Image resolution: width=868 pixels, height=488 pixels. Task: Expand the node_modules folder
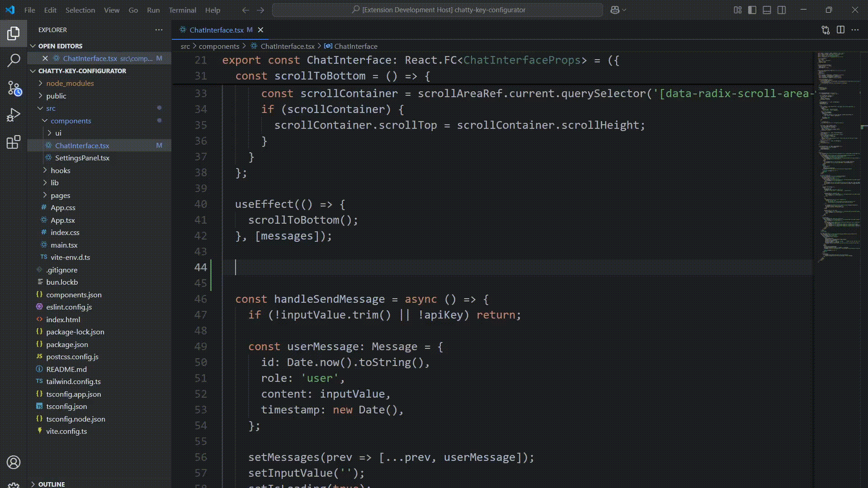pos(70,83)
